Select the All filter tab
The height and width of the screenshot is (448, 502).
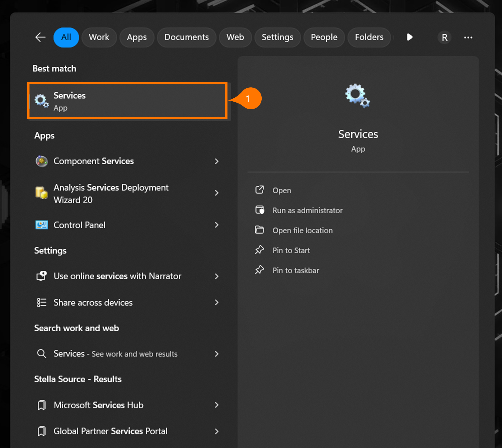click(x=66, y=37)
